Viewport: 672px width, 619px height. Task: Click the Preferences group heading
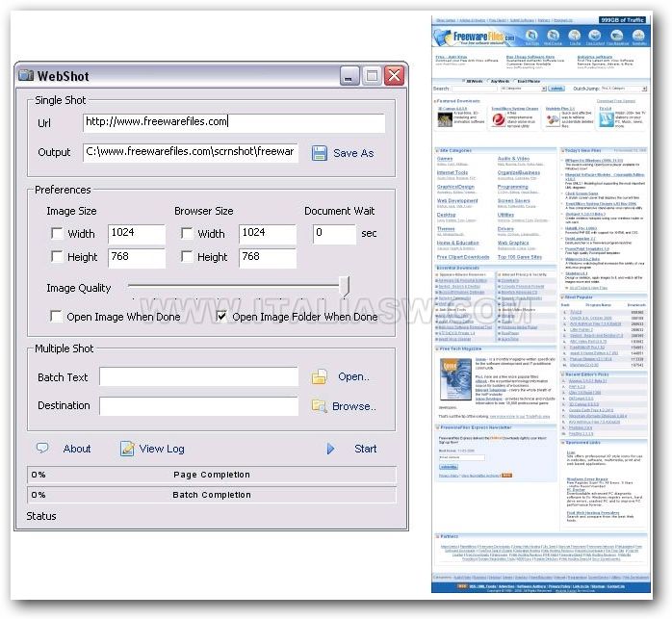[63, 190]
